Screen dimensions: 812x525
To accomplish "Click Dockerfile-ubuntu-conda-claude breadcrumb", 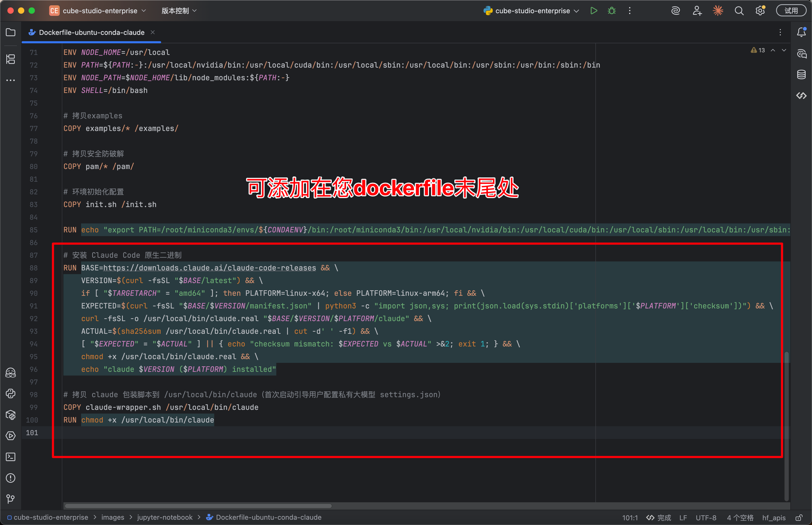I will coord(264,518).
